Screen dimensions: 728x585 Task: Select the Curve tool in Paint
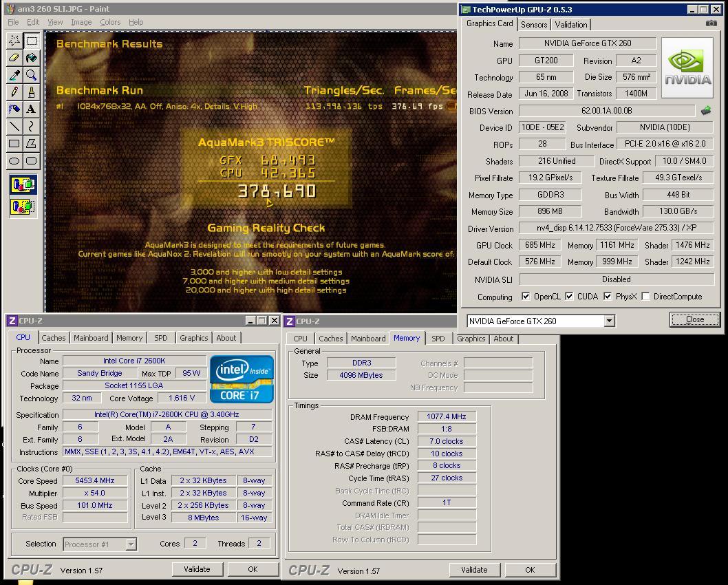[x=32, y=126]
